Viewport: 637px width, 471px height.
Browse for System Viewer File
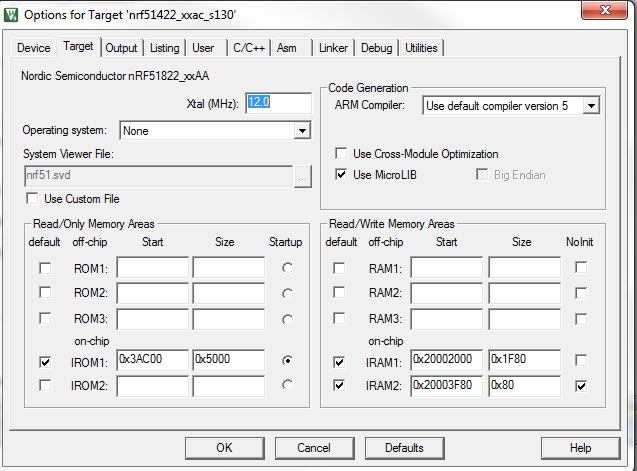click(x=303, y=176)
